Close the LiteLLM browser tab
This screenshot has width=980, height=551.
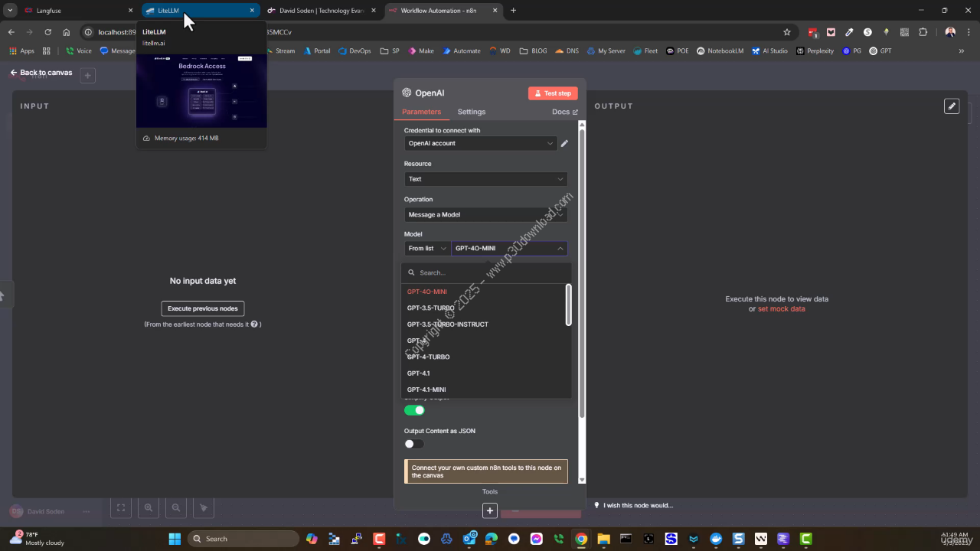coord(252,11)
